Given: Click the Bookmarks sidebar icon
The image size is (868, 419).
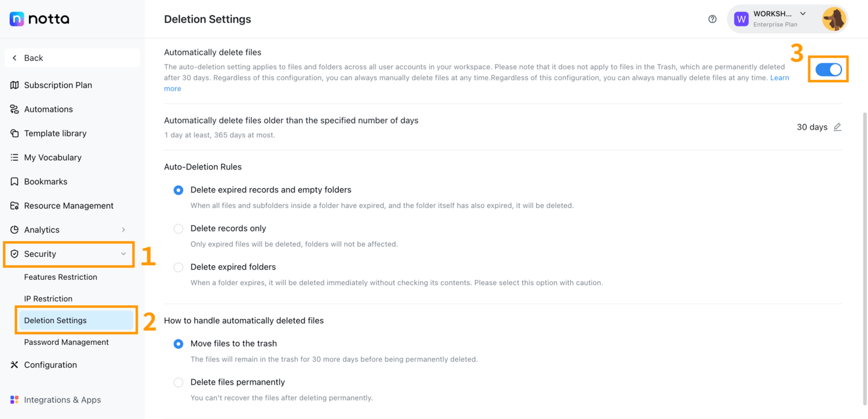Looking at the screenshot, I should 14,181.
